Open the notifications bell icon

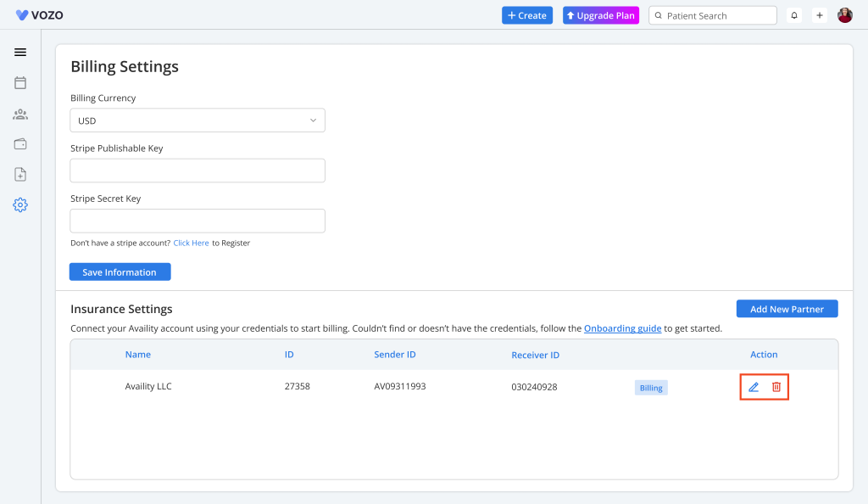tap(794, 15)
